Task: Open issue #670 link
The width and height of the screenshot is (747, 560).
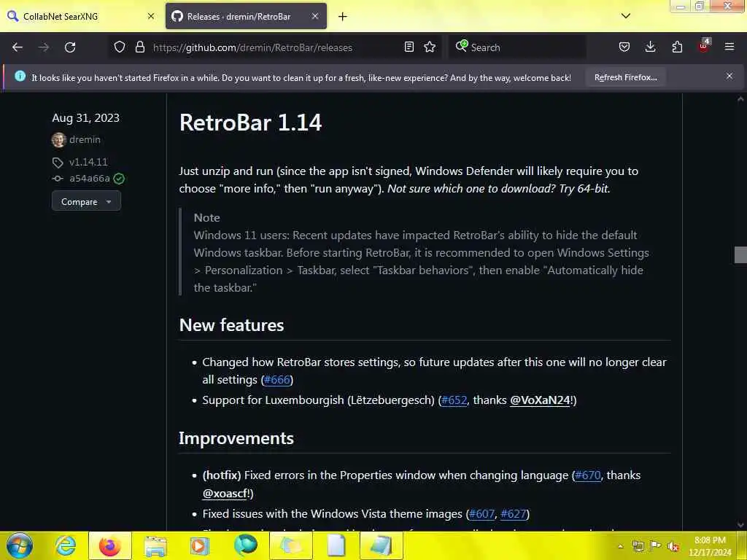Action: pos(588,475)
